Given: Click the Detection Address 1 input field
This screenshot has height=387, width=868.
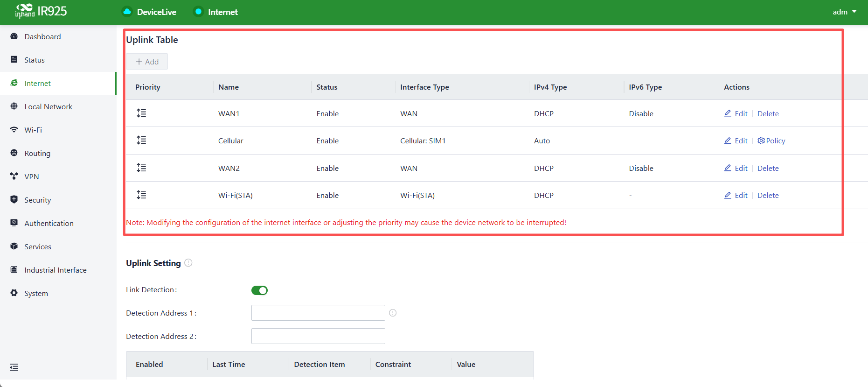Looking at the screenshot, I should click(318, 313).
